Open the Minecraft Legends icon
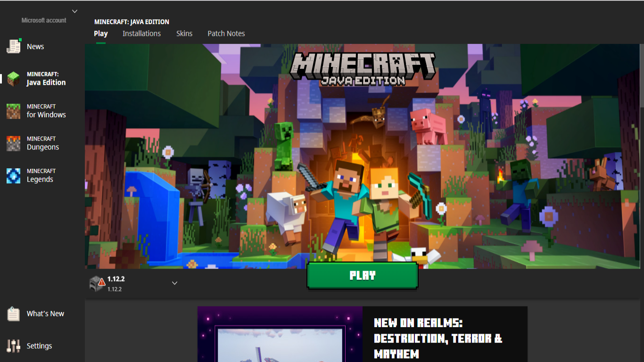Image resolution: width=644 pixels, height=362 pixels. point(14,176)
